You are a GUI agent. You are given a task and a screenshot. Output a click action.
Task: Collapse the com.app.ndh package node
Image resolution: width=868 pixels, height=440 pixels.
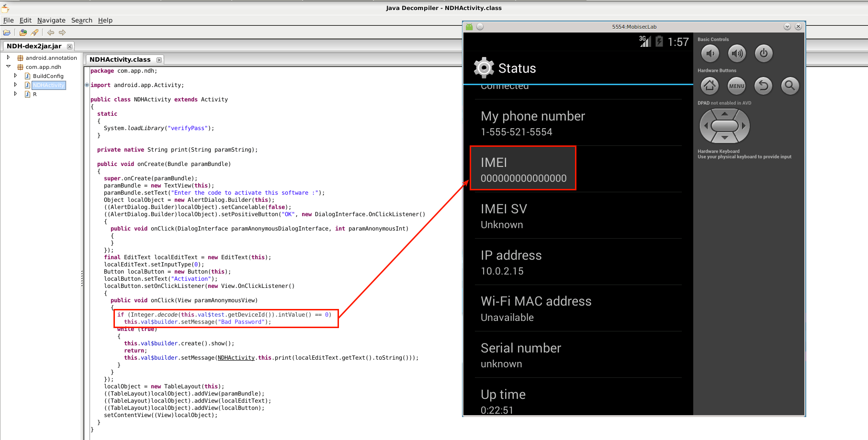click(8, 66)
